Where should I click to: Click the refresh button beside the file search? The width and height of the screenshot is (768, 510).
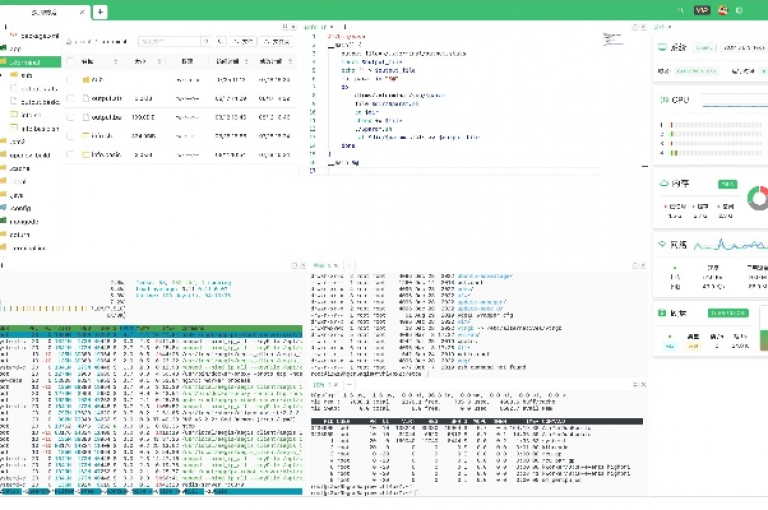coord(220,42)
